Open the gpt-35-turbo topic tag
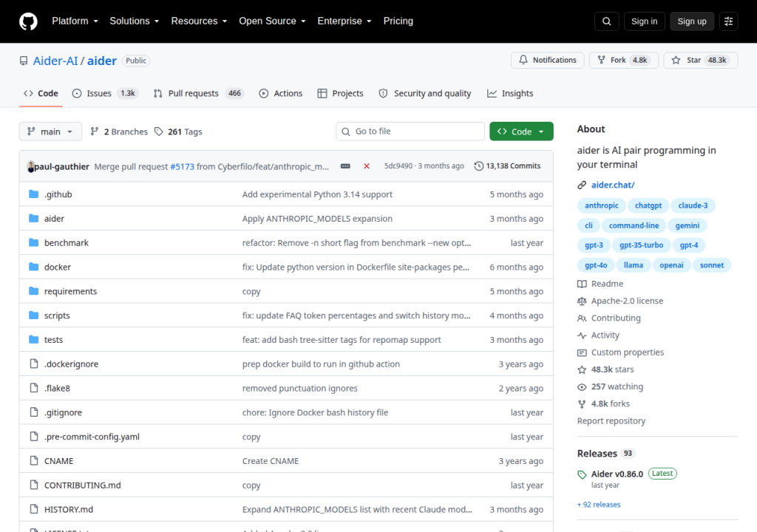This screenshot has width=757, height=532. (641, 245)
